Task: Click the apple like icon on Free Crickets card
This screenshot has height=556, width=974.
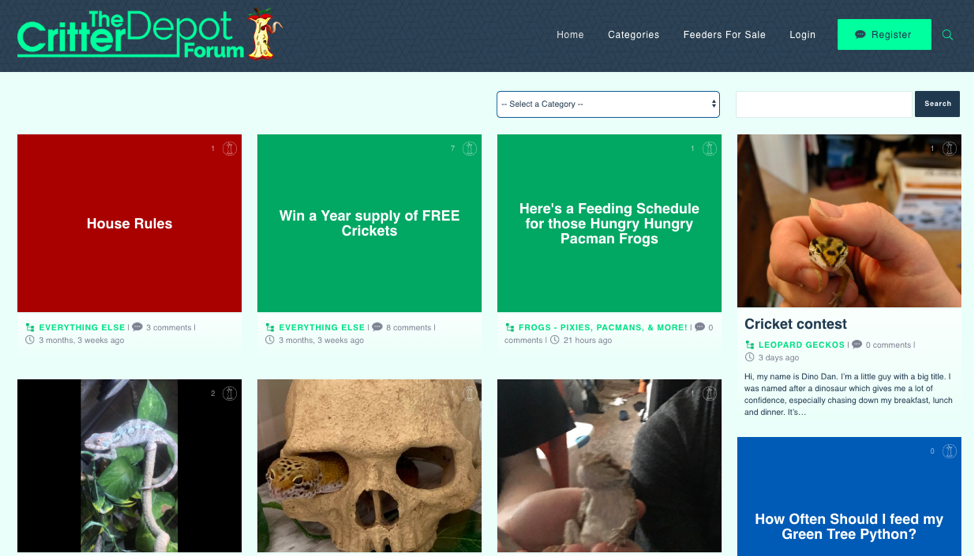Action: coord(470,148)
